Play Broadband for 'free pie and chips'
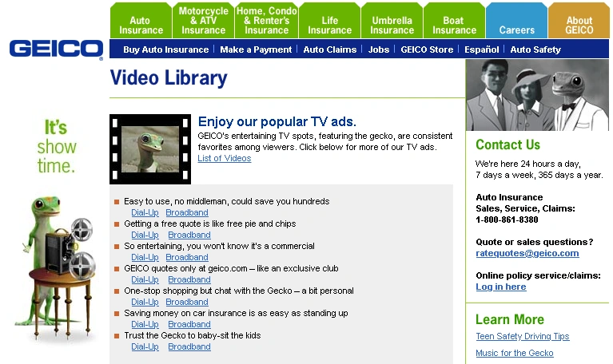The height and width of the screenshot is (364, 613). coord(189,235)
